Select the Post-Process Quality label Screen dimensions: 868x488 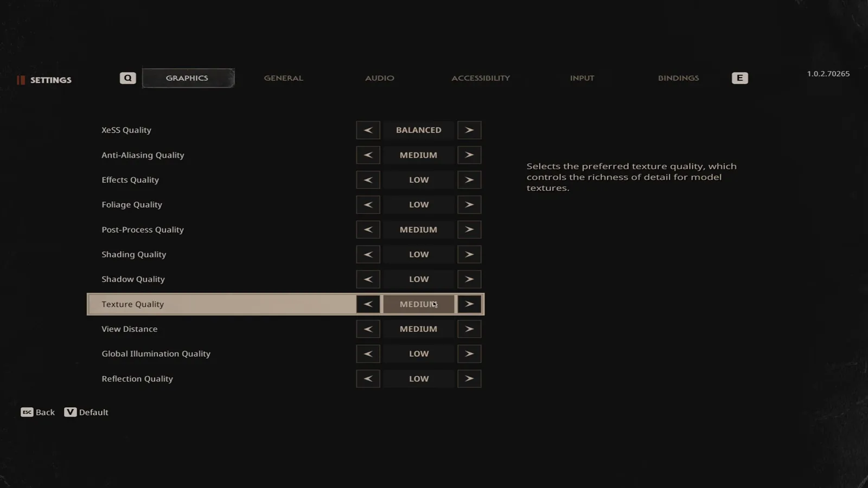point(143,230)
